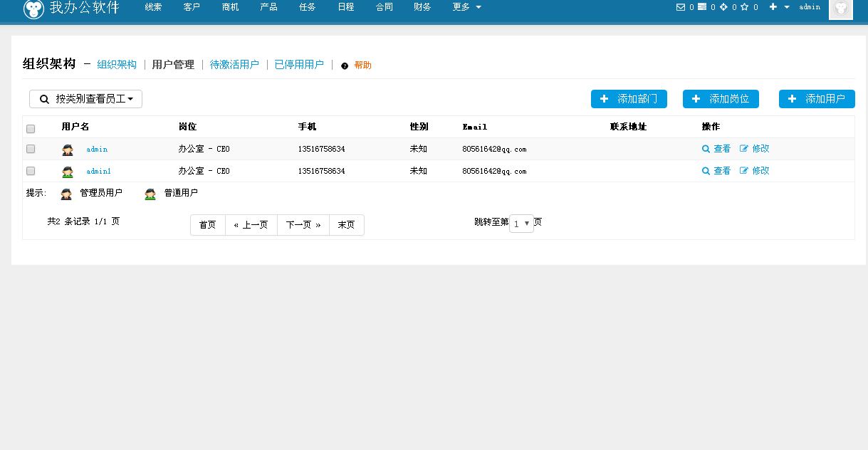Open the 按类别查看员工 dropdown
The width and height of the screenshot is (868, 450).
(85, 99)
